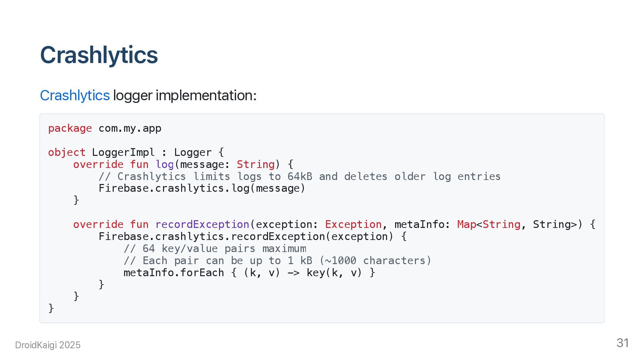Click the Firebase.crashlytics.log(message) call
Screen dimensions: 644x362
coord(202,188)
